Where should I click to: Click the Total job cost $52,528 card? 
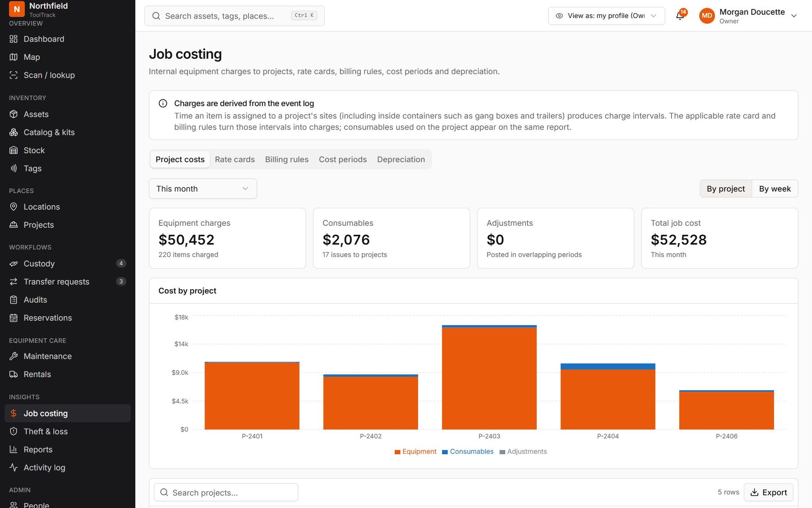tap(720, 238)
